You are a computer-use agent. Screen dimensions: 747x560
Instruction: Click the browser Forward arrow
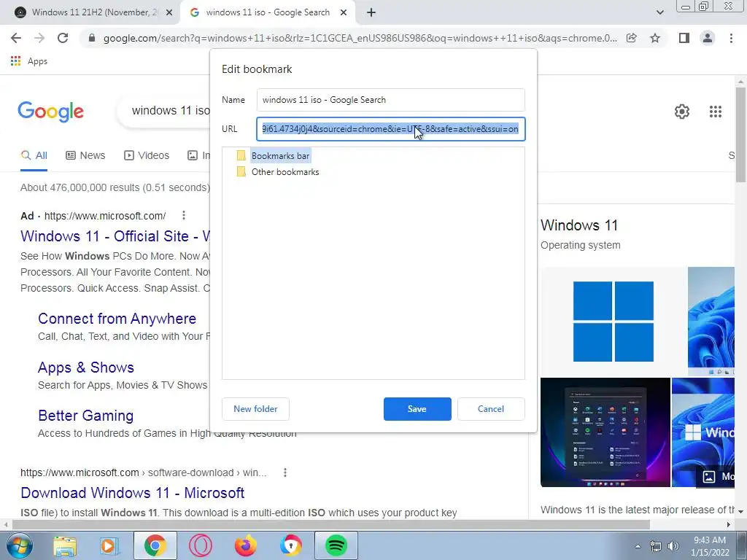(39, 38)
